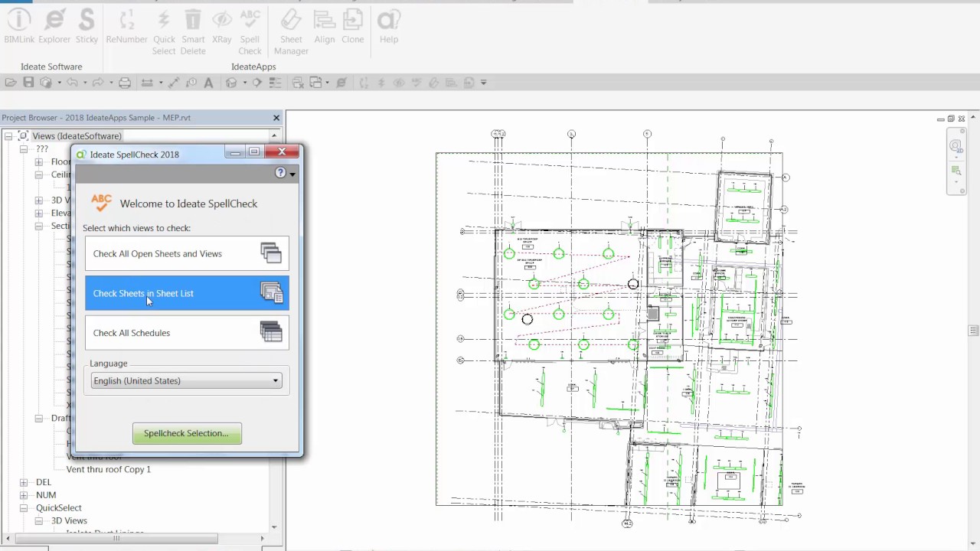Click the Align tool in ribbon

[325, 27]
